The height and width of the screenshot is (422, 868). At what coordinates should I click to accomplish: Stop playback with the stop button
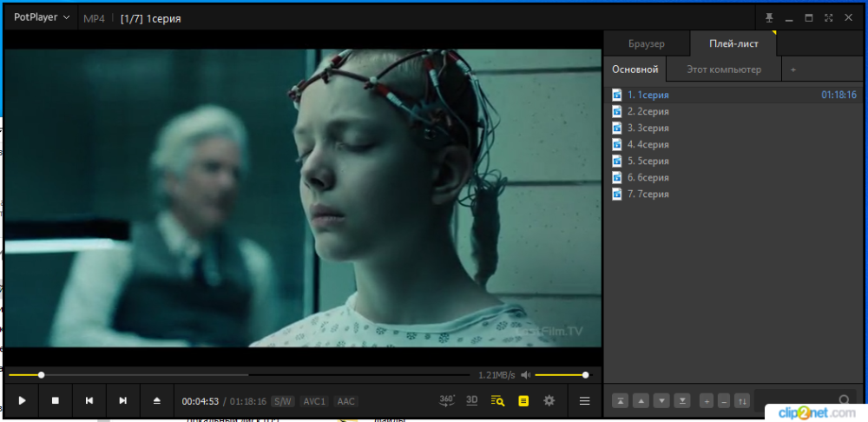pos(56,400)
